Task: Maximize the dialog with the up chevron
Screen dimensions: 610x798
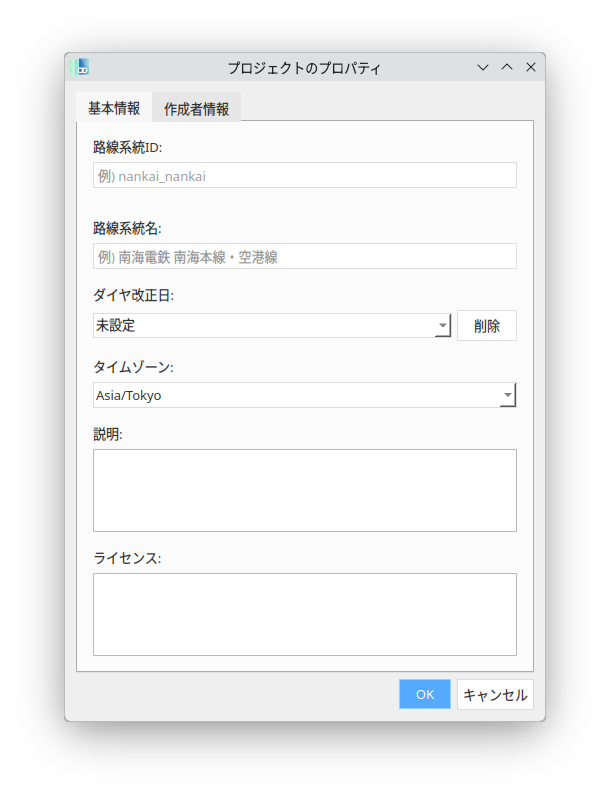Action: pos(507,67)
